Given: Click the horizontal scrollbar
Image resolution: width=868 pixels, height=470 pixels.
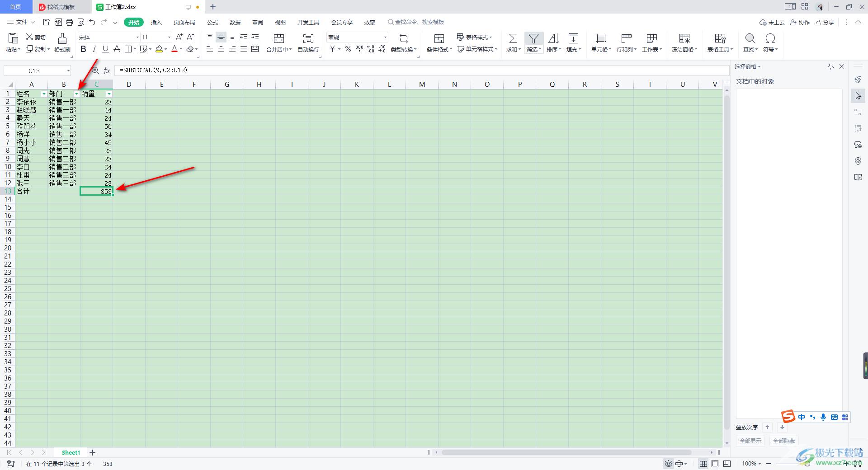Looking at the screenshot, I should [566, 452].
